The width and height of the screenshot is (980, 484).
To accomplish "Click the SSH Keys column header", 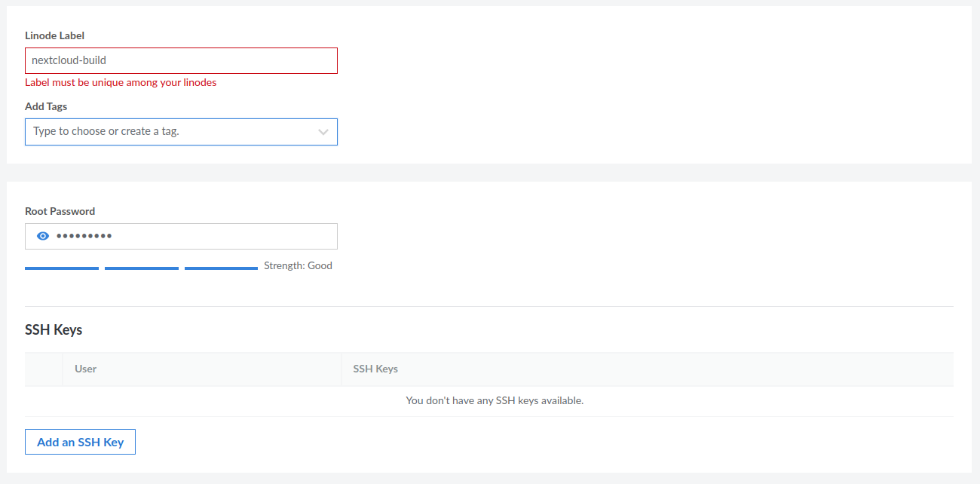I will point(377,369).
